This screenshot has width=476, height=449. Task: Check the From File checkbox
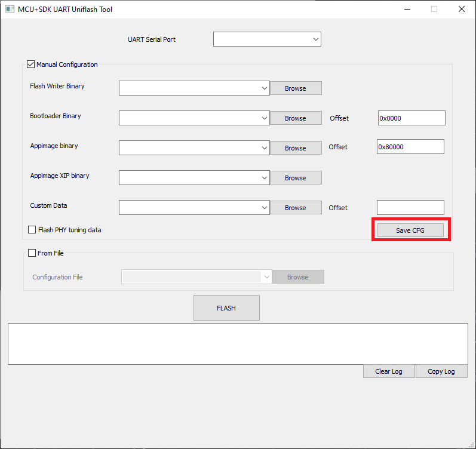(x=32, y=253)
